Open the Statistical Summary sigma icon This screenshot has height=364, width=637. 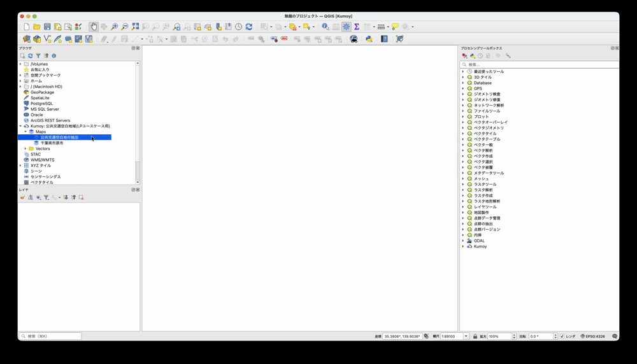tap(357, 27)
